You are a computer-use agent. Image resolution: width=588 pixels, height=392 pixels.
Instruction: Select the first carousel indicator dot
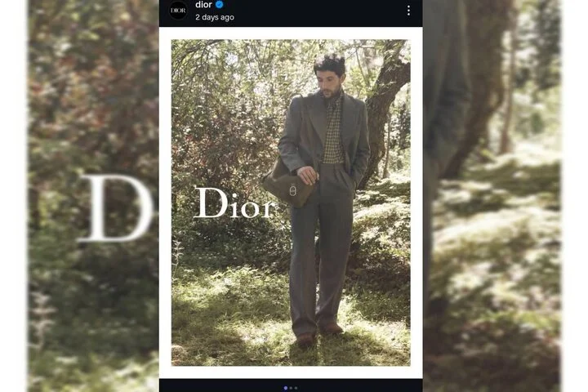tap(286, 388)
